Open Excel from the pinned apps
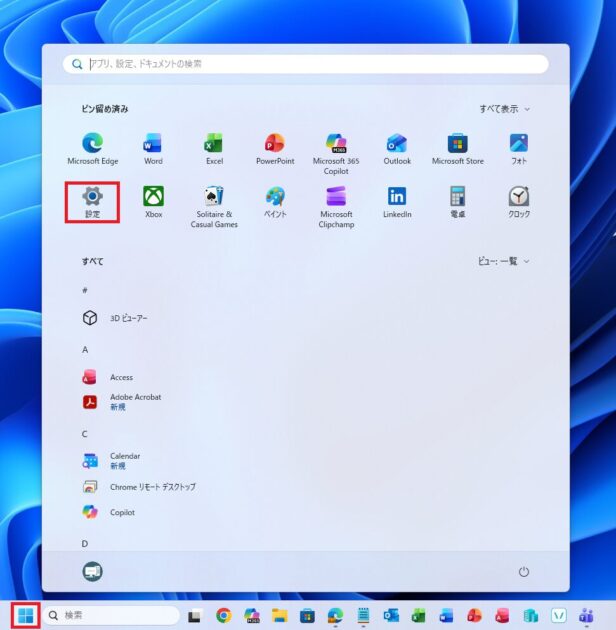 coord(214,149)
